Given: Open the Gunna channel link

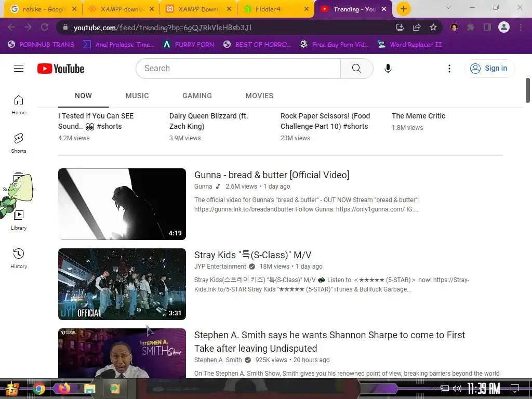Looking at the screenshot, I should pos(203,187).
